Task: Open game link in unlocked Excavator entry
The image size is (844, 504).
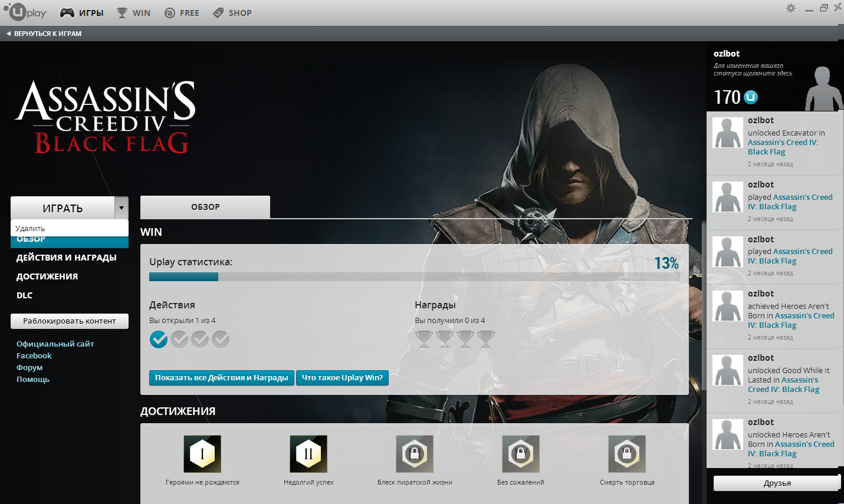Action: click(783, 147)
